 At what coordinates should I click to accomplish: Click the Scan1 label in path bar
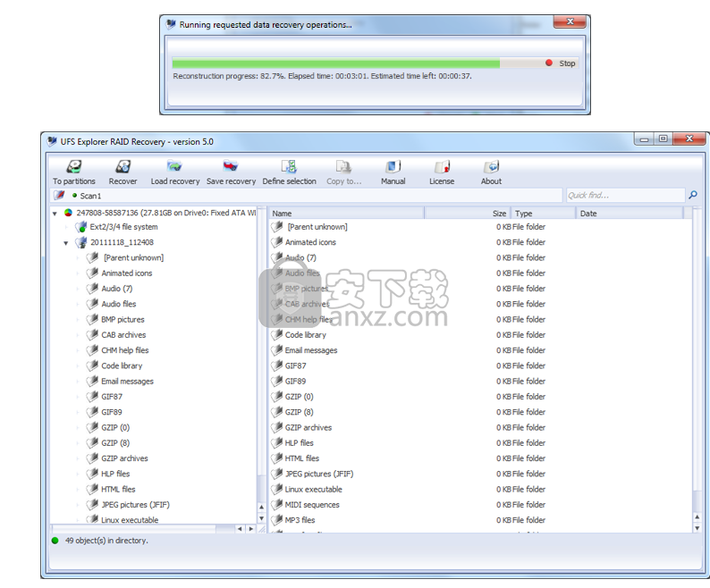(90, 196)
